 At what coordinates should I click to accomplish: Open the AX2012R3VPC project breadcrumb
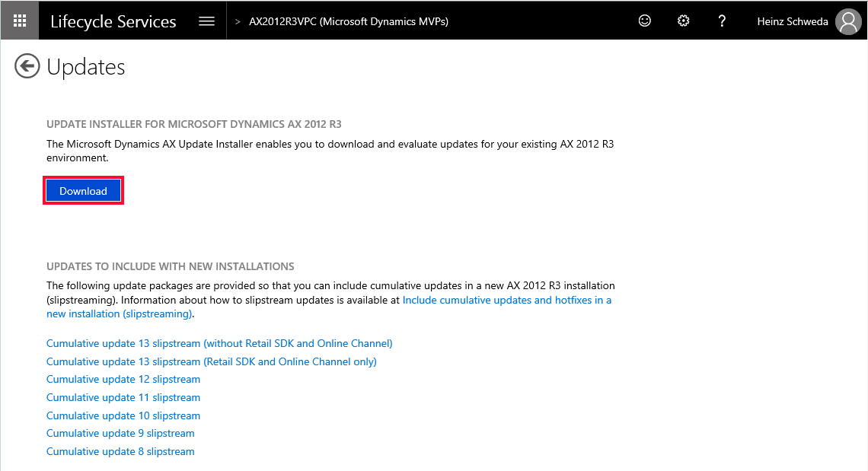348,21
